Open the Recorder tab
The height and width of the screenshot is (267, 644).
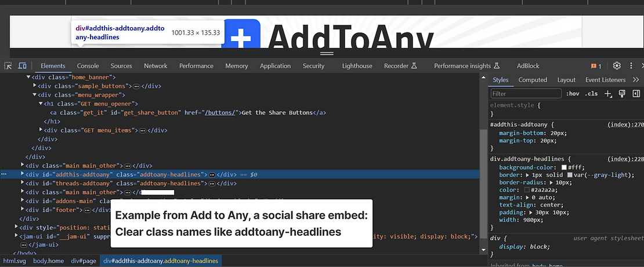coord(400,65)
